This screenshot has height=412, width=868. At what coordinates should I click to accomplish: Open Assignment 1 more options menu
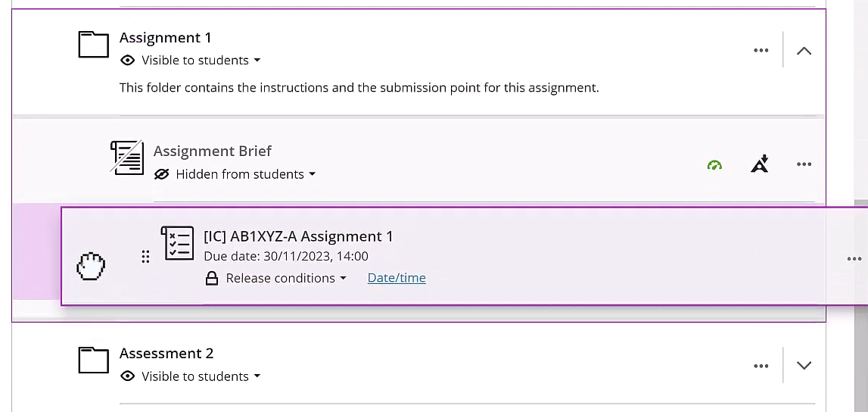pyautogui.click(x=761, y=51)
